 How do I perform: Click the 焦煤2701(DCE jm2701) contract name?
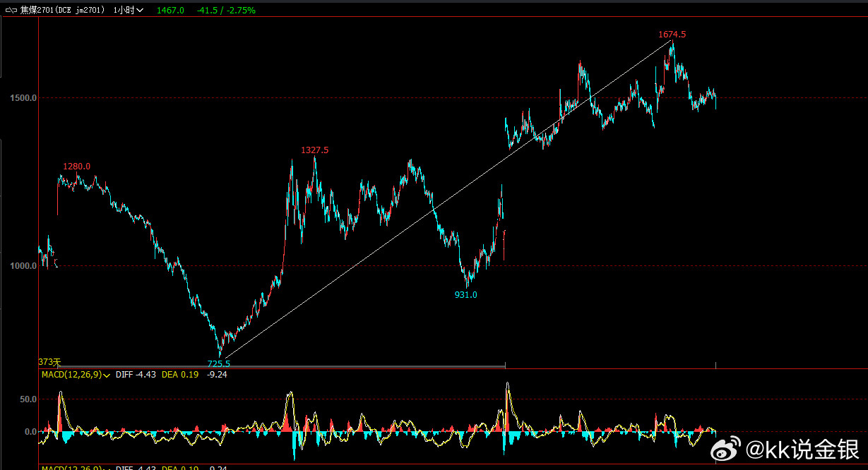pos(63,11)
